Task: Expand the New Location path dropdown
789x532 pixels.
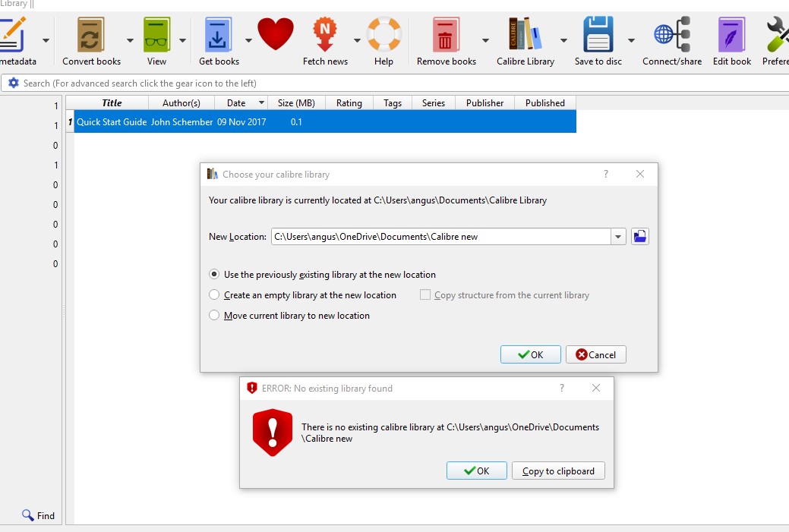Action: click(618, 236)
